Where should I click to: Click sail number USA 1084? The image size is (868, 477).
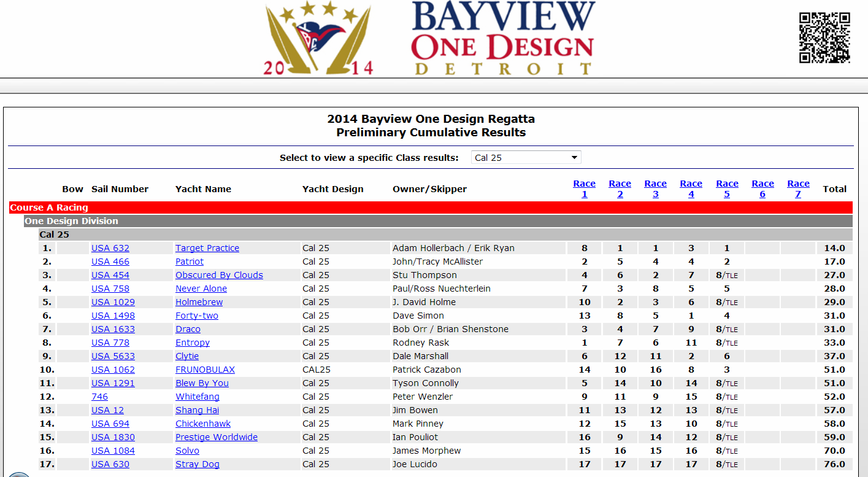pyautogui.click(x=113, y=451)
